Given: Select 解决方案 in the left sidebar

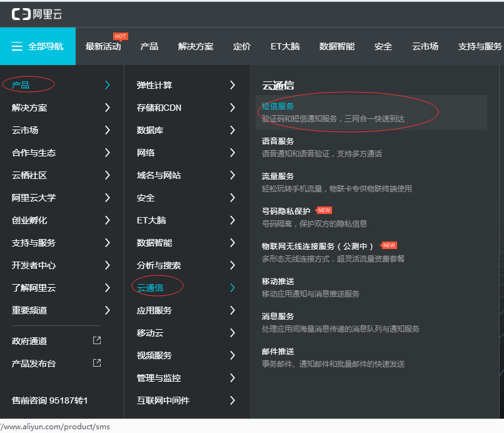Looking at the screenshot, I should [29, 108].
